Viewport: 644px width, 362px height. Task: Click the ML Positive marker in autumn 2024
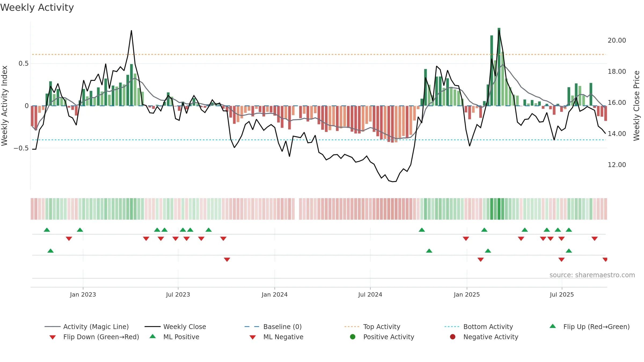pos(429,251)
